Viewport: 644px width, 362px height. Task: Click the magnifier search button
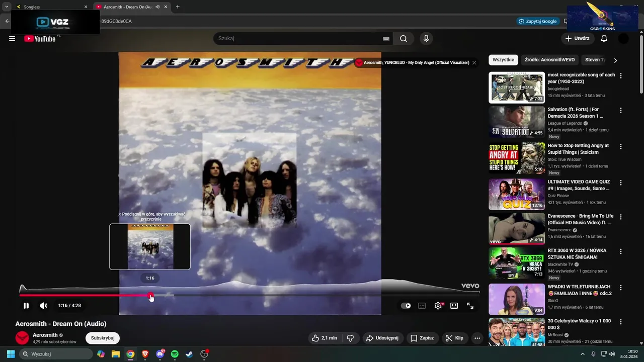pos(404,39)
